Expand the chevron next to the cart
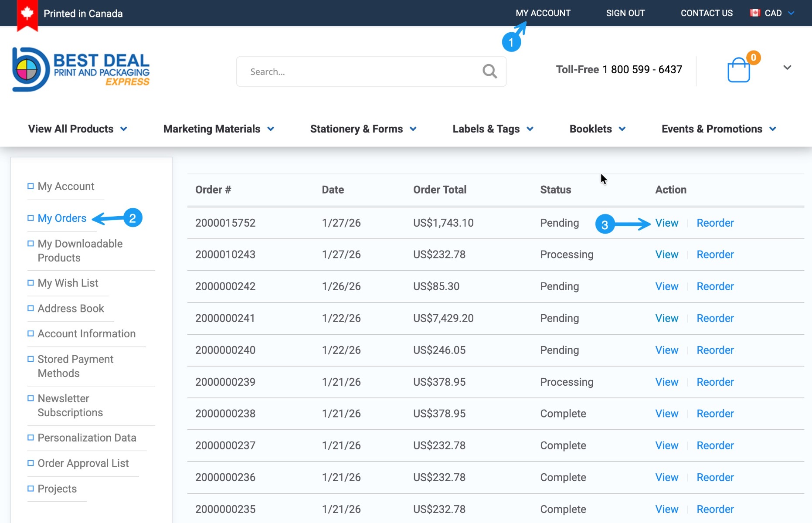The width and height of the screenshot is (812, 523). pos(787,68)
